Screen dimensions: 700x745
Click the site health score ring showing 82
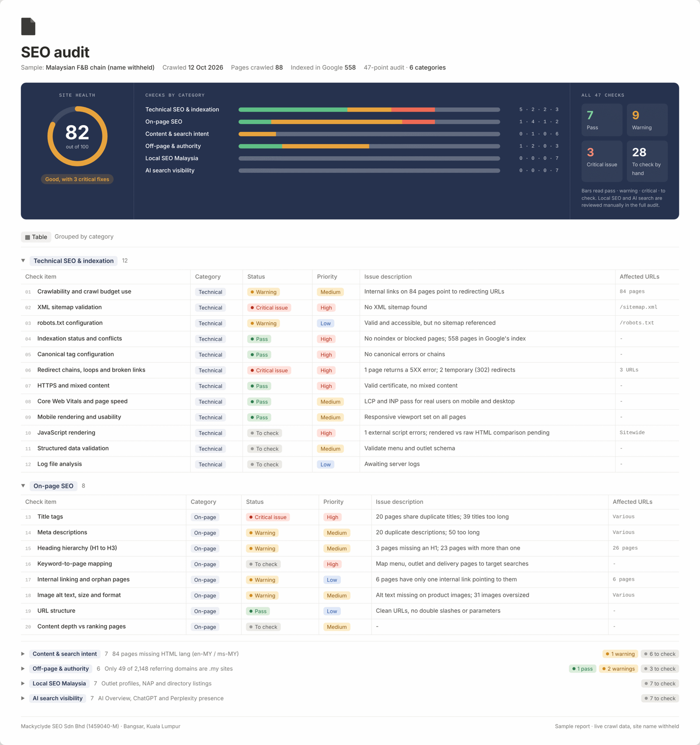[77, 136]
